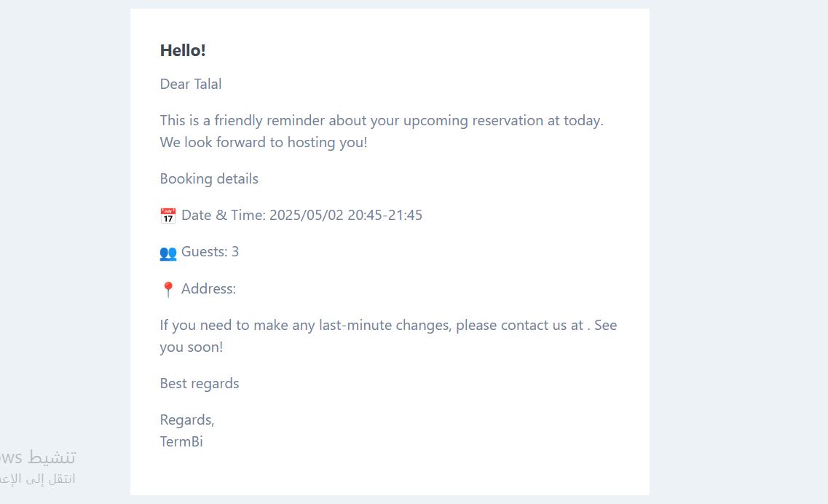Click the guests people icon
Image resolution: width=828 pixels, height=504 pixels.
168,253
